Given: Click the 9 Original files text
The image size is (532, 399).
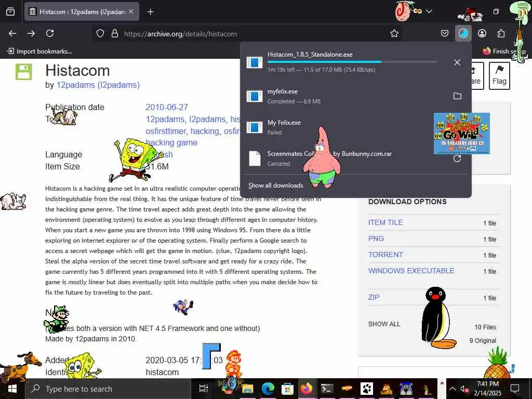Looking at the screenshot, I should pyautogui.click(x=483, y=341).
